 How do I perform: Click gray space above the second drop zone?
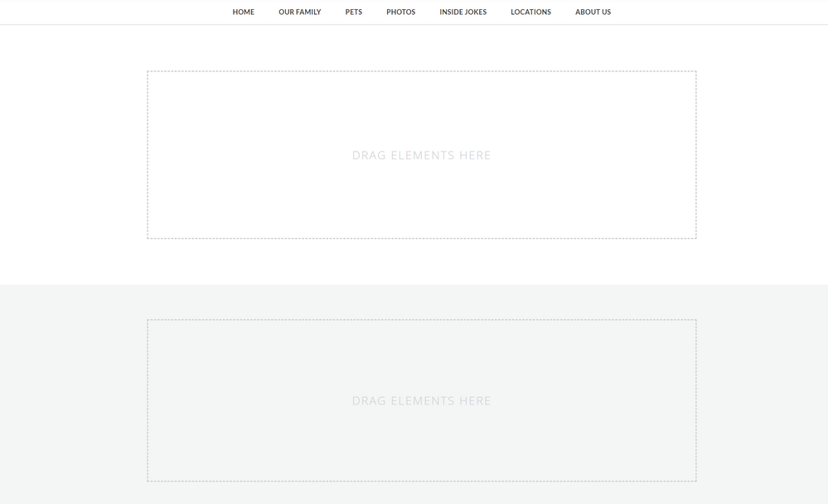421,302
